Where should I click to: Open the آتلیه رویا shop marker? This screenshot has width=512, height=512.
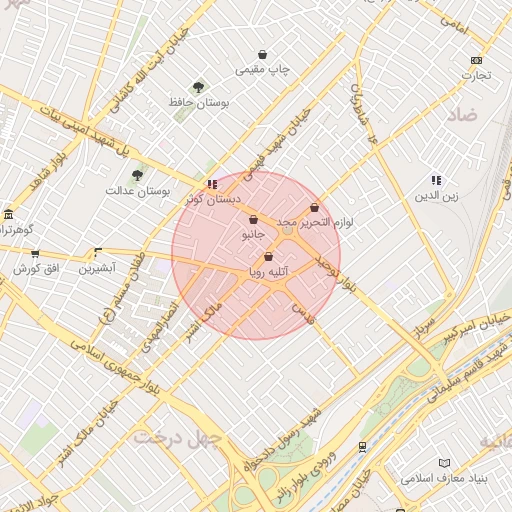click(x=268, y=257)
